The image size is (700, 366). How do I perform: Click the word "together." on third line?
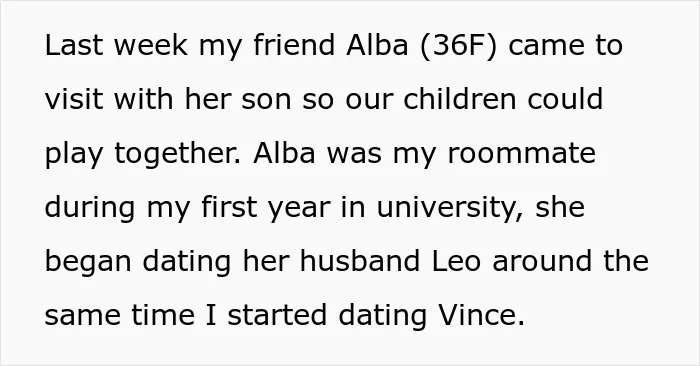[177, 154]
